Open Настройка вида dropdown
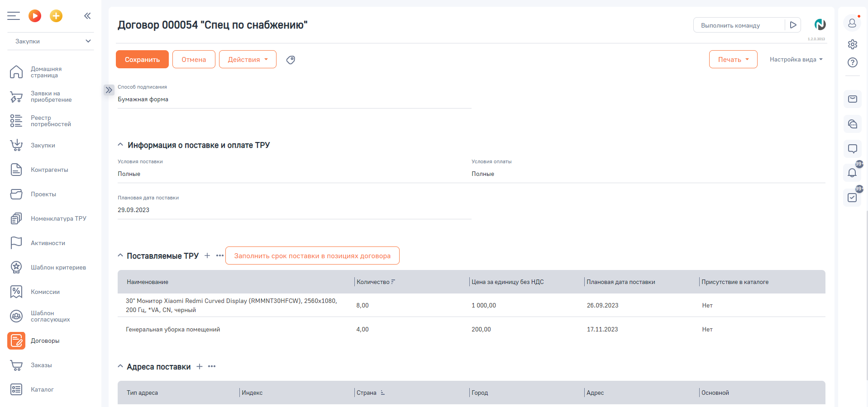The height and width of the screenshot is (407, 868). coord(796,59)
